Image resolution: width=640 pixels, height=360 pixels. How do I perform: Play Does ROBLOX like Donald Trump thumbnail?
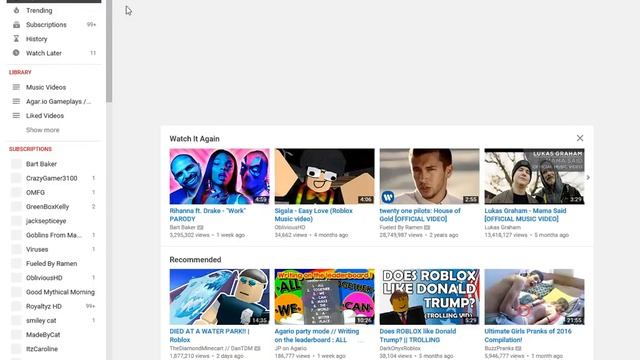pyautogui.click(x=429, y=297)
